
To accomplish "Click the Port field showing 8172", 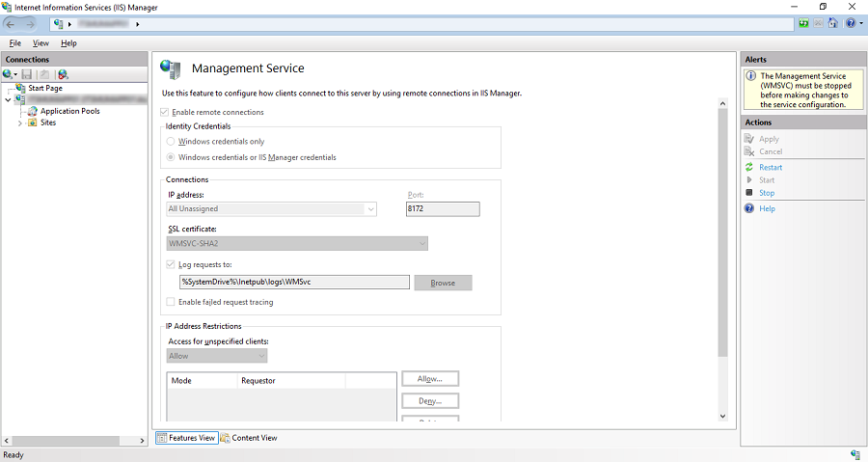I will [443, 209].
